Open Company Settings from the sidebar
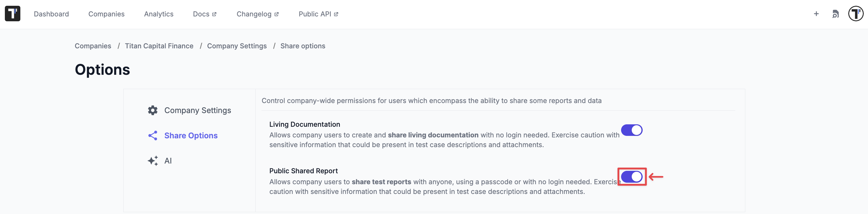This screenshot has height=214, width=868. [197, 110]
